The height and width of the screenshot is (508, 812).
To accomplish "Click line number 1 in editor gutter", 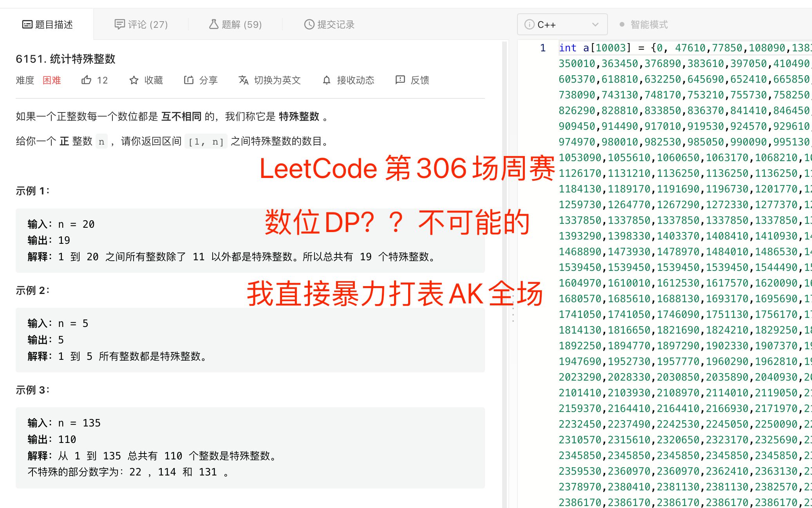I will coord(543,48).
